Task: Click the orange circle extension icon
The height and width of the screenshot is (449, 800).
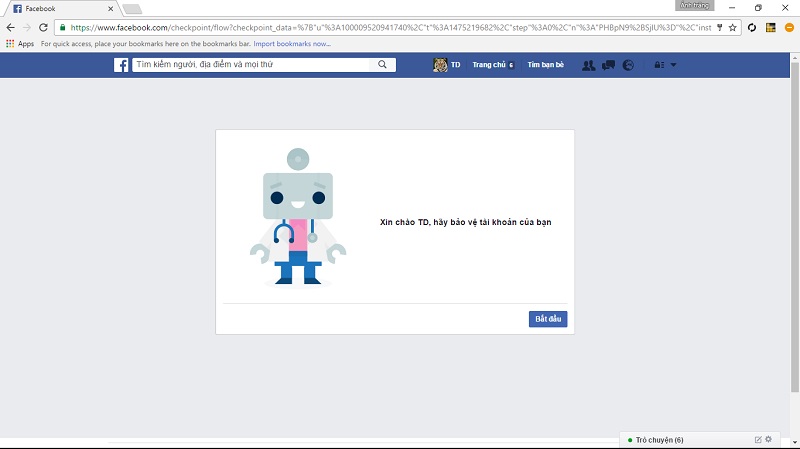Action: 789,28
